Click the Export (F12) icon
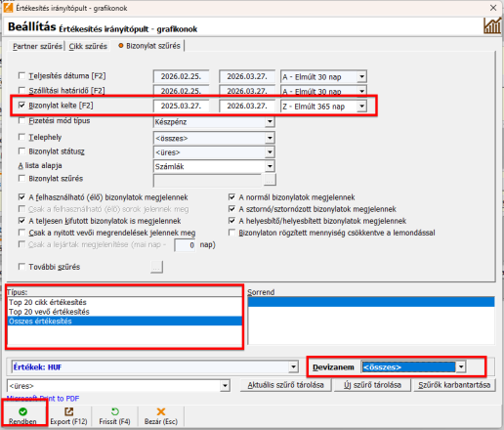This screenshot has height=430, width=504. [x=68, y=411]
